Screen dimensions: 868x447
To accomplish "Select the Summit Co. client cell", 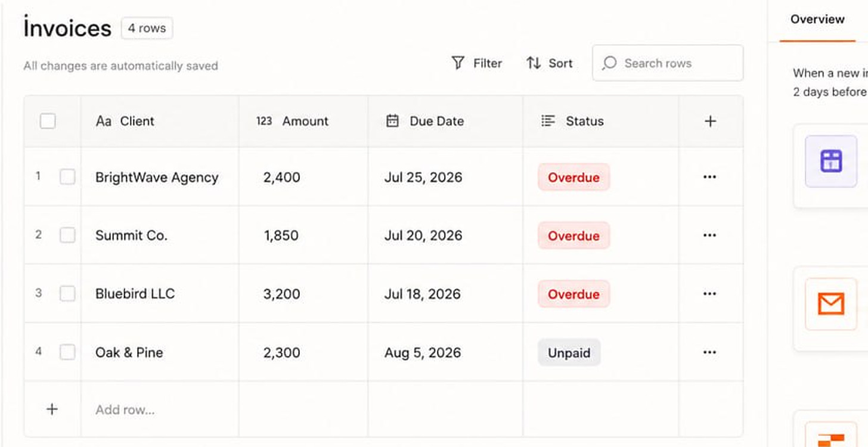I will coord(160,235).
